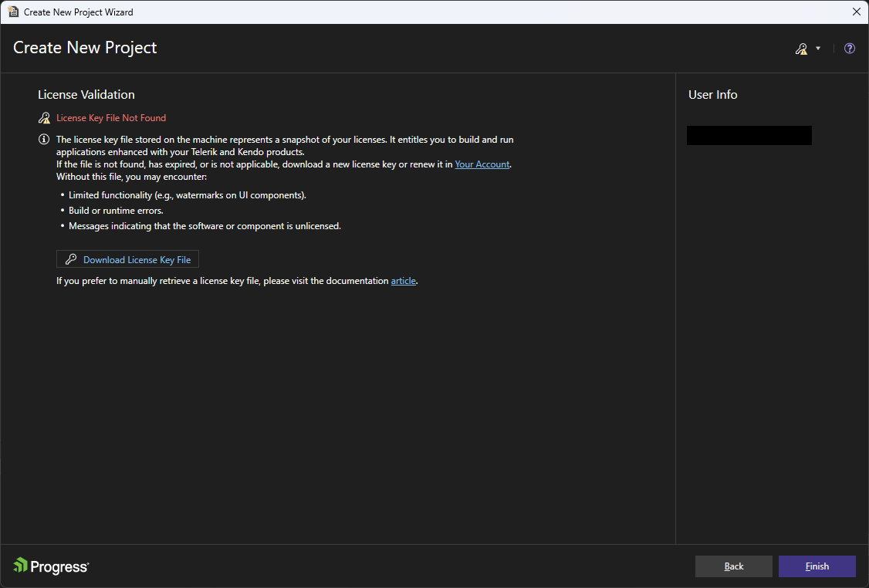
Task: Click the License Validation section heading
Action: pos(86,94)
